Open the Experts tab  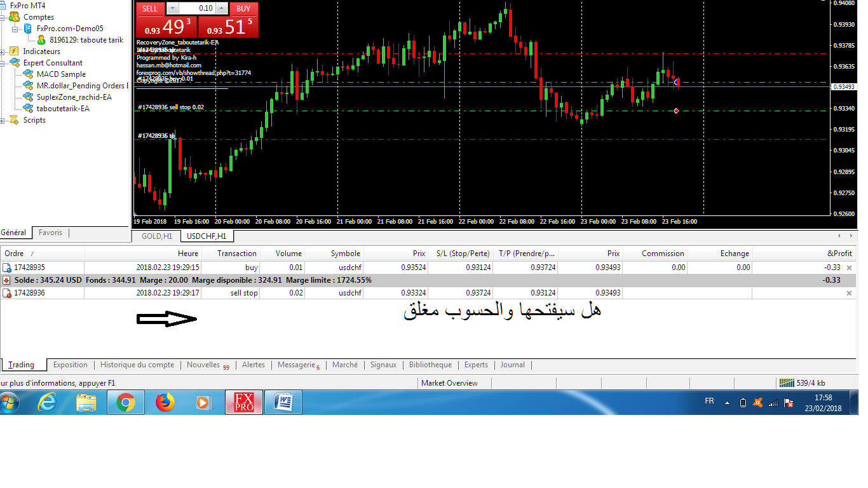tap(476, 365)
